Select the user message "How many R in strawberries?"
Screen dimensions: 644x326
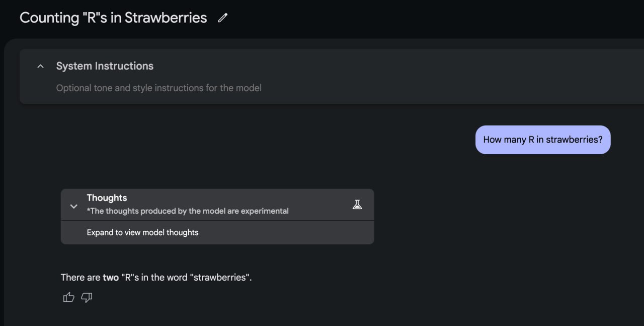coord(543,140)
